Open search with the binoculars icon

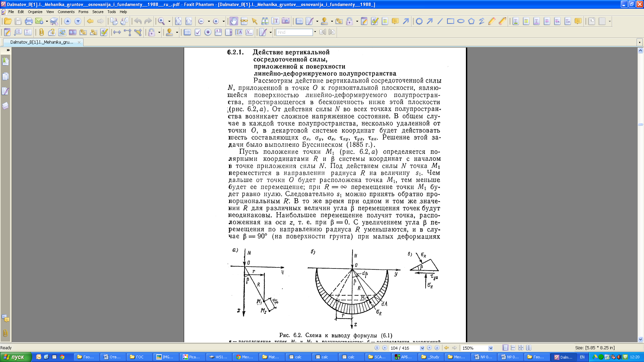pos(265,21)
